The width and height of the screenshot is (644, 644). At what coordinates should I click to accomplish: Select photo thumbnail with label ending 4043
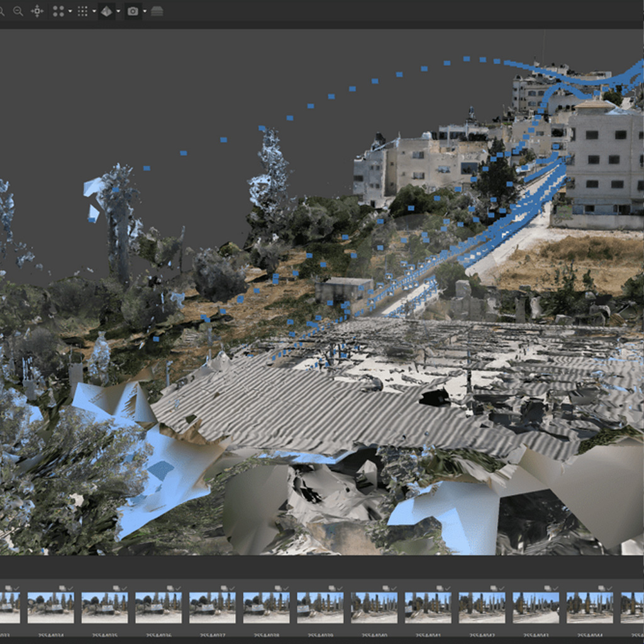click(536, 608)
